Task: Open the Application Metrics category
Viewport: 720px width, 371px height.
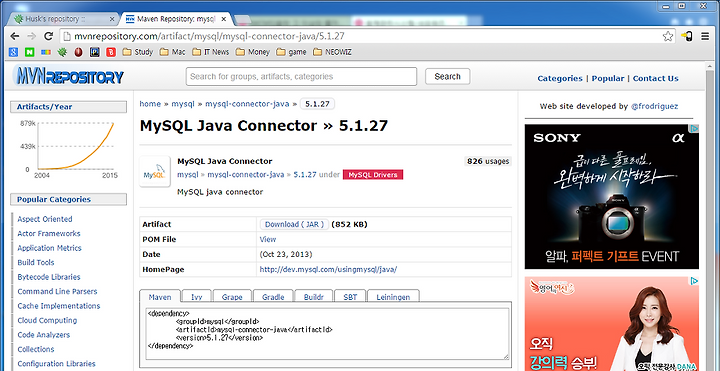Action: [49, 248]
